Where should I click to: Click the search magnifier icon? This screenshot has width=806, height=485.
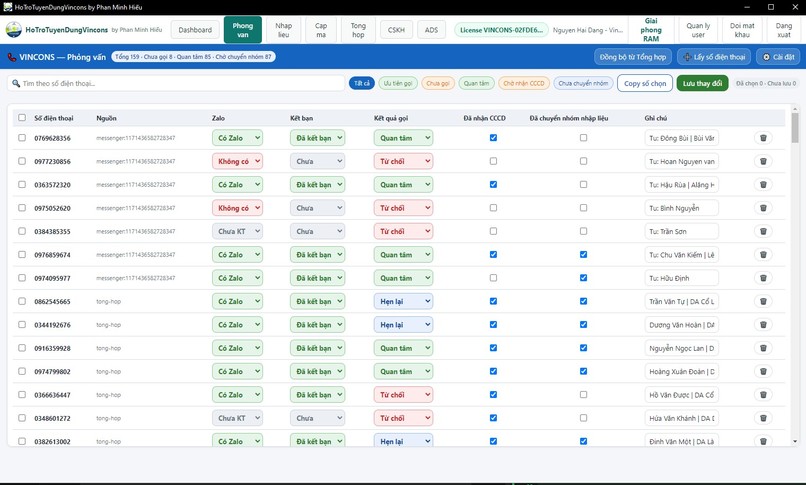coord(16,83)
